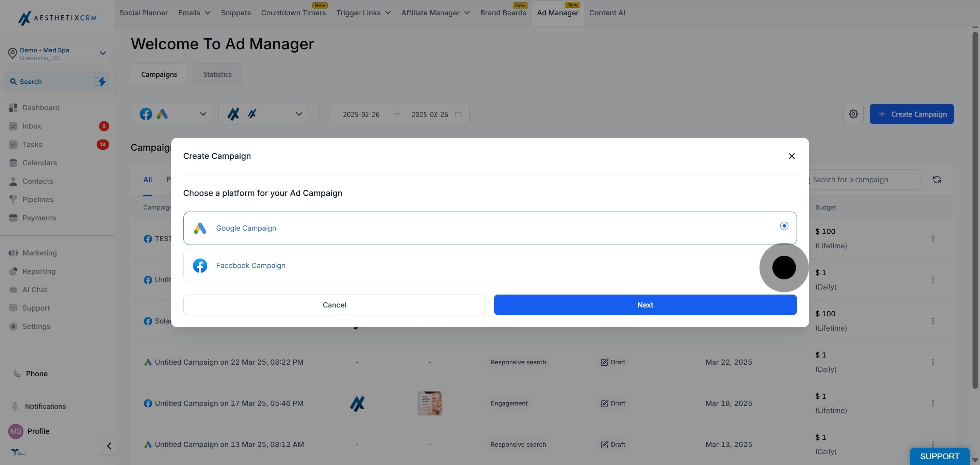The image size is (980, 465).
Task: Expand the Affiliate Manager menu
Action: [435, 13]
